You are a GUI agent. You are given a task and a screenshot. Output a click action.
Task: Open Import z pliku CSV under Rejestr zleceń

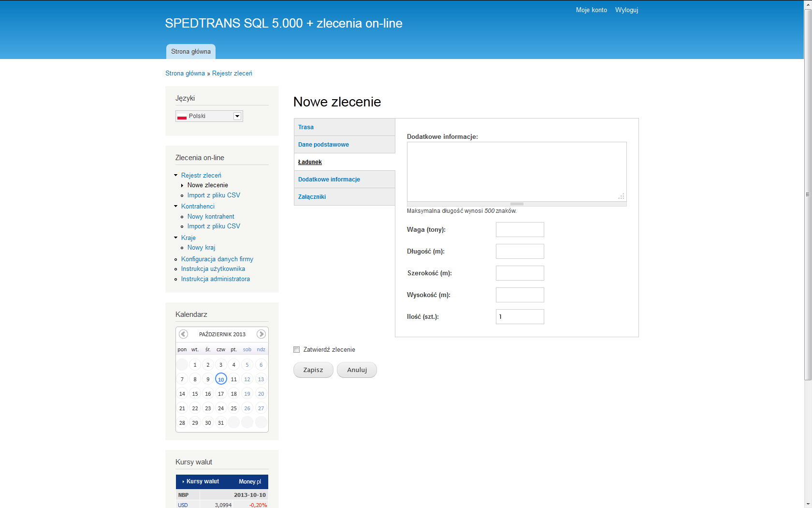click(214, 195)
